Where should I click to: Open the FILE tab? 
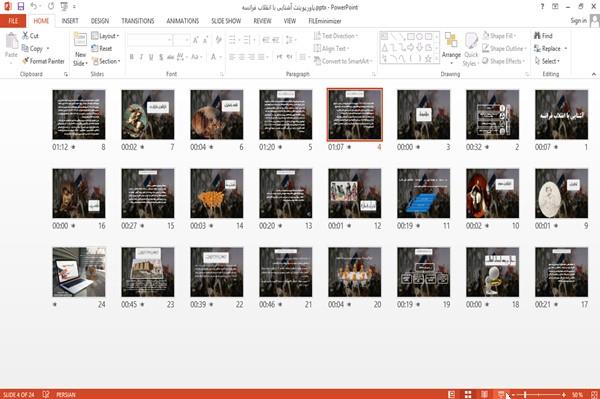13,21
